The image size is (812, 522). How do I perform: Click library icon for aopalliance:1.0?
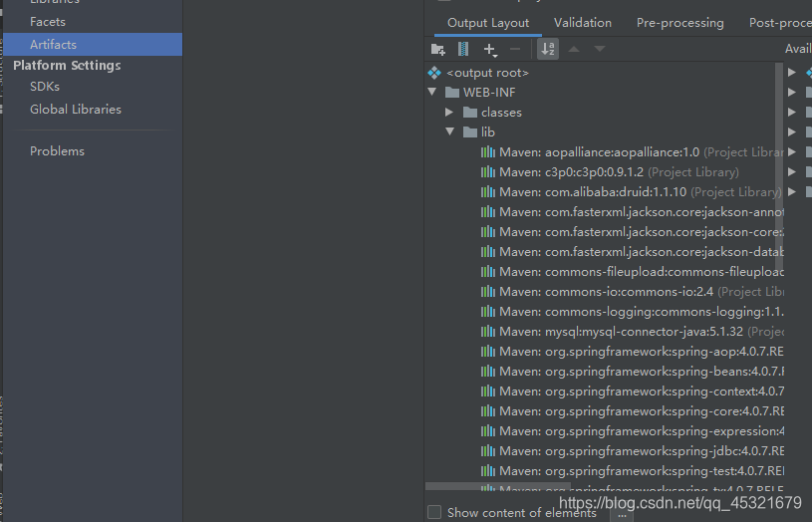(488, 152)
